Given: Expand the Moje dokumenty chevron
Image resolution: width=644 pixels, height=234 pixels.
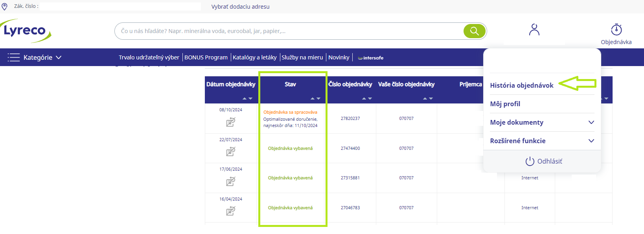Looking at the screenshot, I should (x=591, y=122).
